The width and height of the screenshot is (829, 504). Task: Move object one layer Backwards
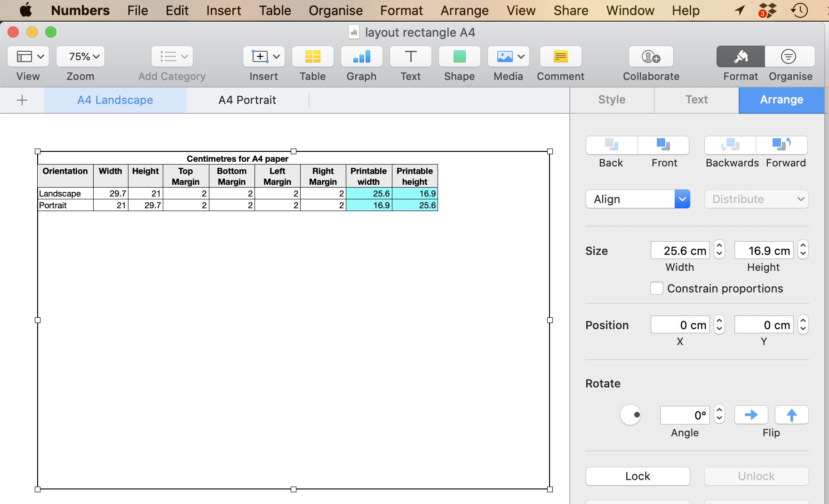click(x=730, y=145)
